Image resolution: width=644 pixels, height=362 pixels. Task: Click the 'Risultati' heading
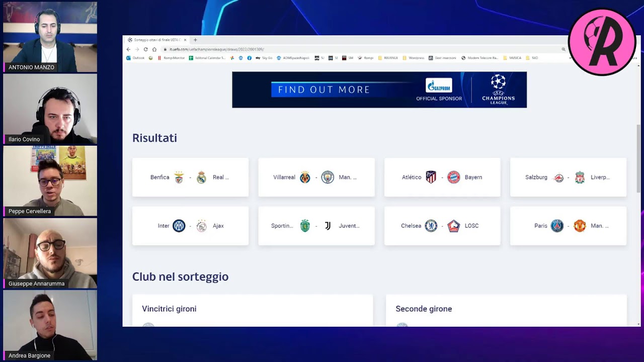click(x=154, y=138)
